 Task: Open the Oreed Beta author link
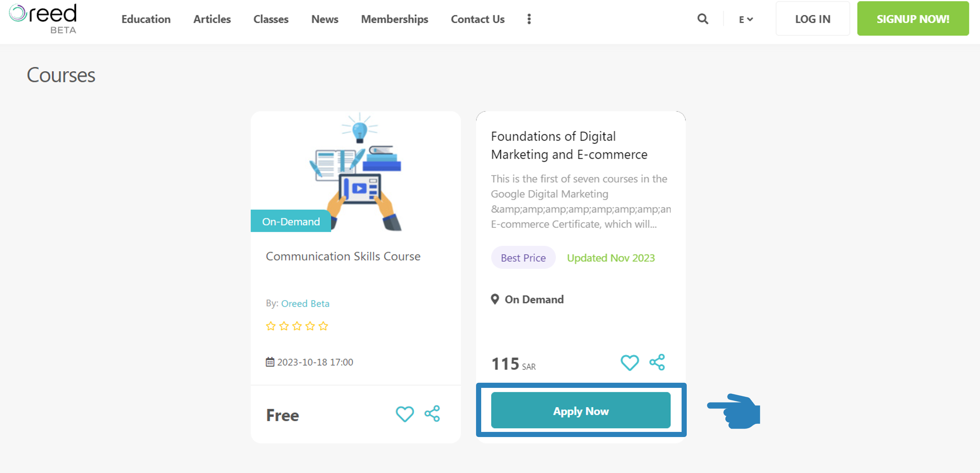tap(305, 303)
